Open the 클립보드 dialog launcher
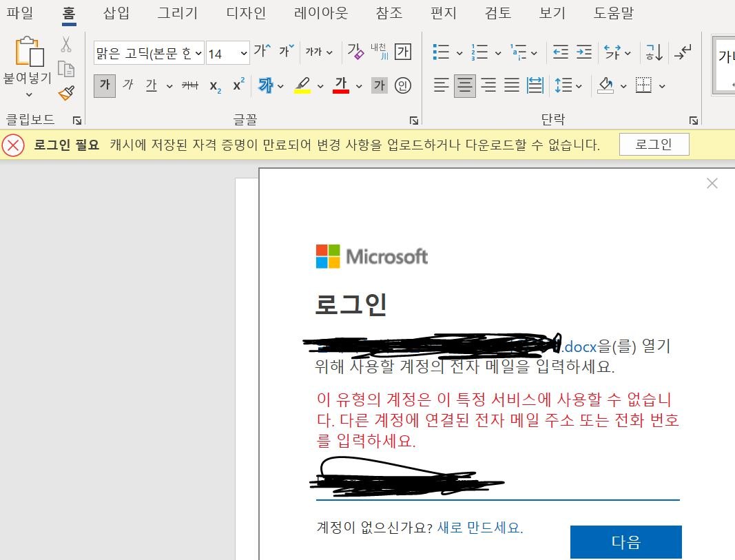735x560 pixels. (x=77, y=121)
